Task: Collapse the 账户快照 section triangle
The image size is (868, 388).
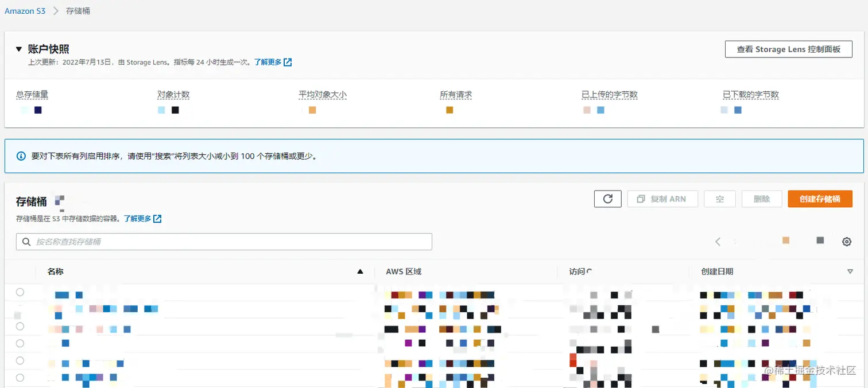Action: 19,49
